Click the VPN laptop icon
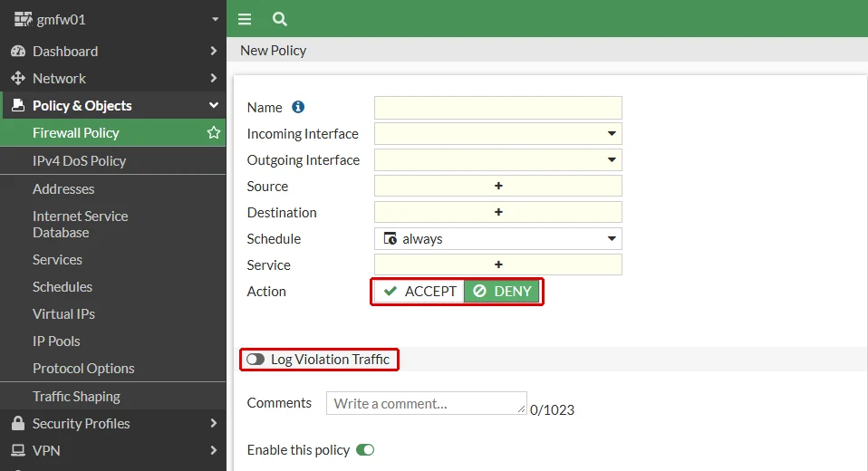 point(18,450)
